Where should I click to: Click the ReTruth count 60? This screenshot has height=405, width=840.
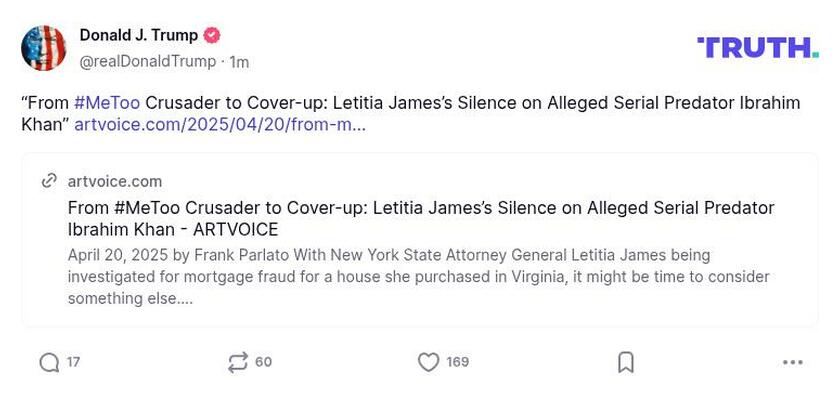tap(263, 362)
